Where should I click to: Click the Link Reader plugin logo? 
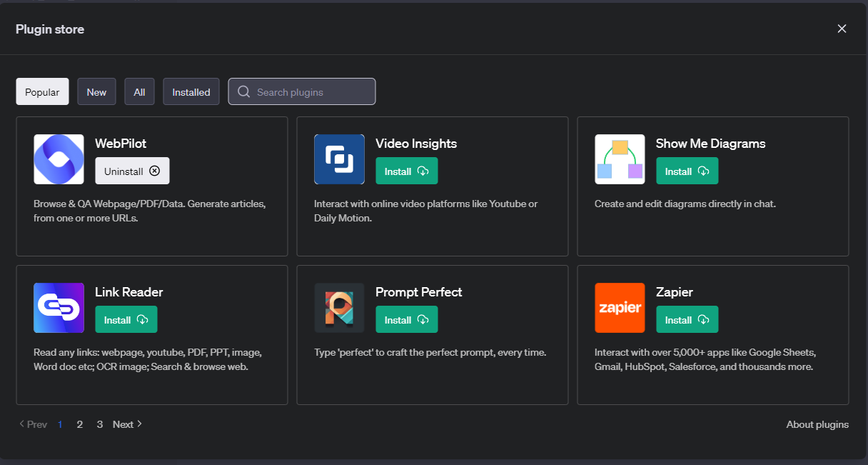(x=59, y=308)
